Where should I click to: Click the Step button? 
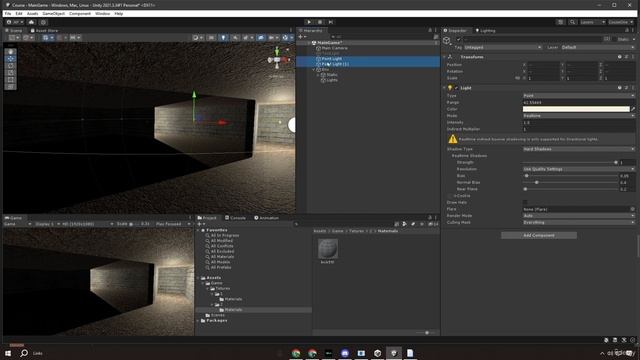click(331, 22)
